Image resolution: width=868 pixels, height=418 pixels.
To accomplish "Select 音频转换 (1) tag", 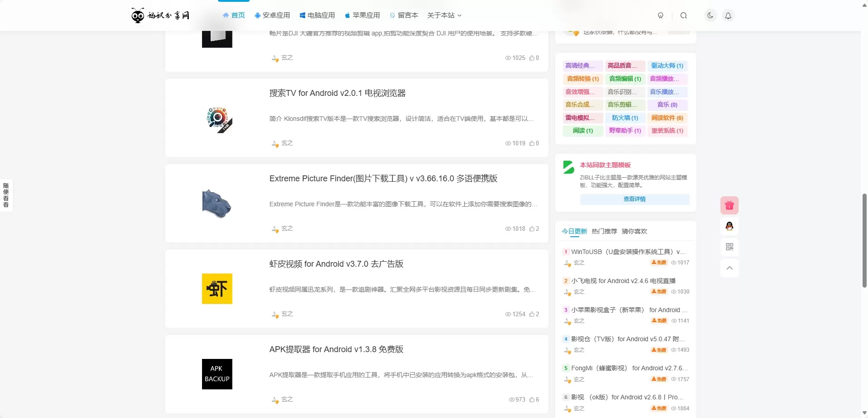I will [x=583, y=79].
